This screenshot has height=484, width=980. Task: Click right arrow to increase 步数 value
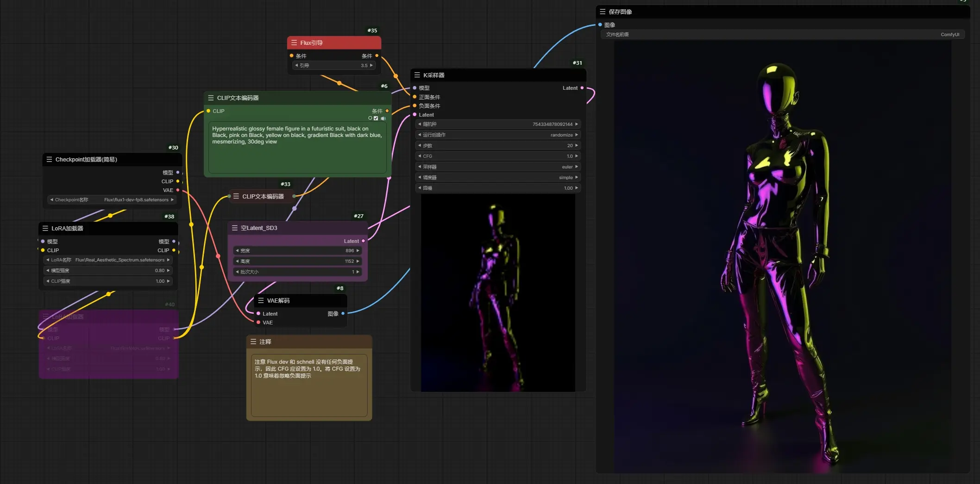(577, 145)
